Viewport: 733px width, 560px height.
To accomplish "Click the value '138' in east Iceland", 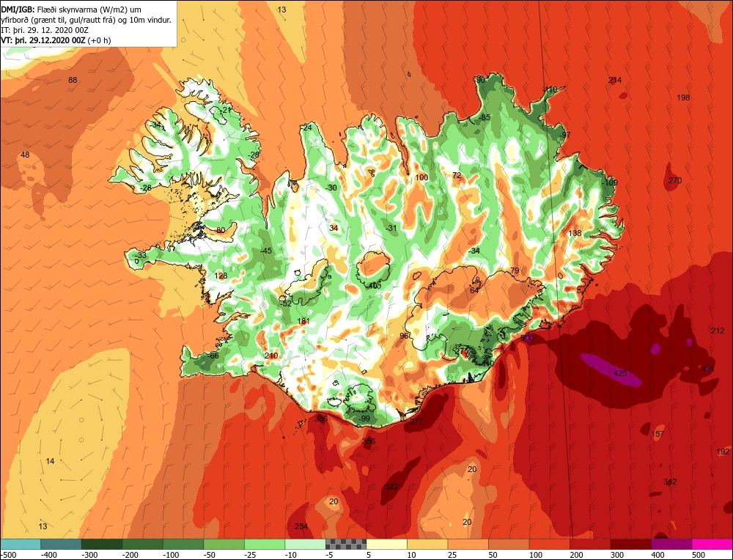I will pos(575,233).
